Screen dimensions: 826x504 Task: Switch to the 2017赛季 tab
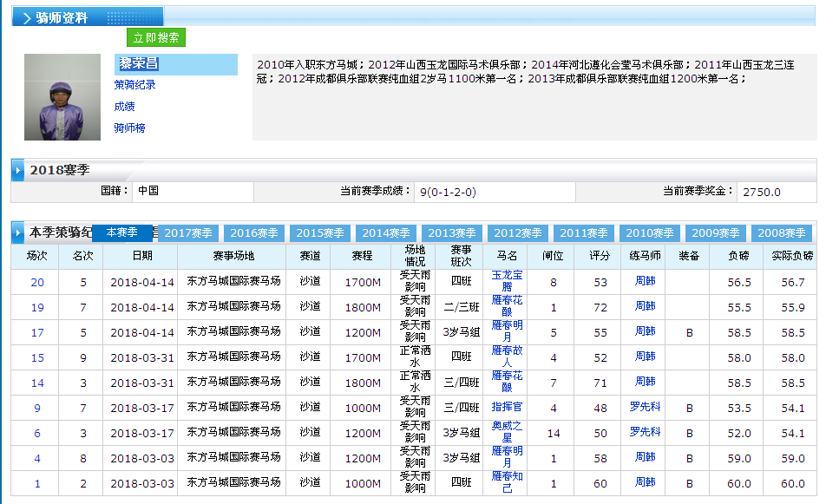(x=188, y=233)
